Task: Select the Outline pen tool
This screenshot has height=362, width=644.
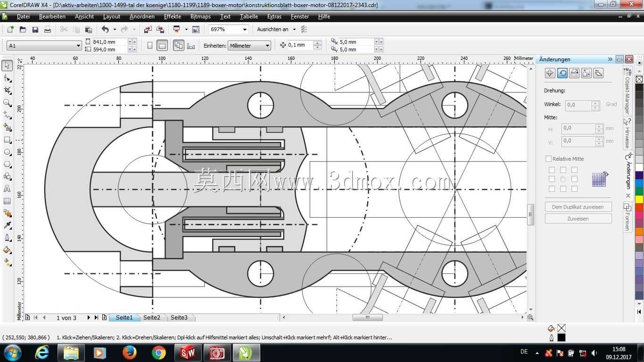Action: pyautogui.click(x=7, y=238)
